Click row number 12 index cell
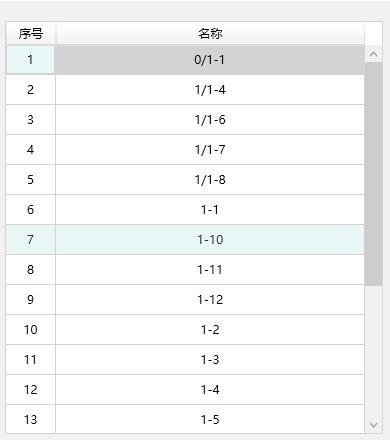 click(30, 390)
